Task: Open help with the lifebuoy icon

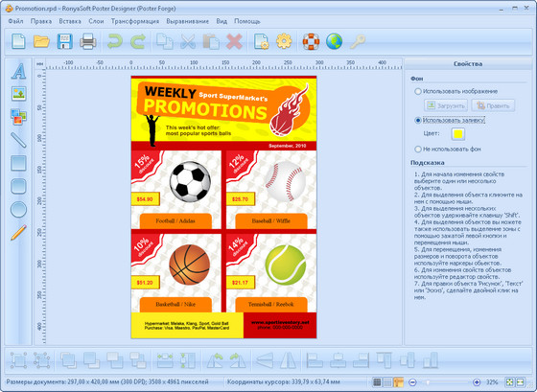Action: [x=311, y=41]
